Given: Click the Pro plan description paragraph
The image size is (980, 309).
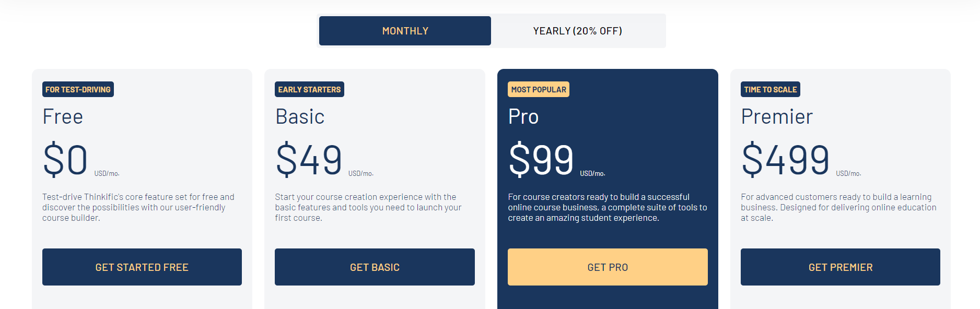Looking at the screenshot, I should point(607,207).
